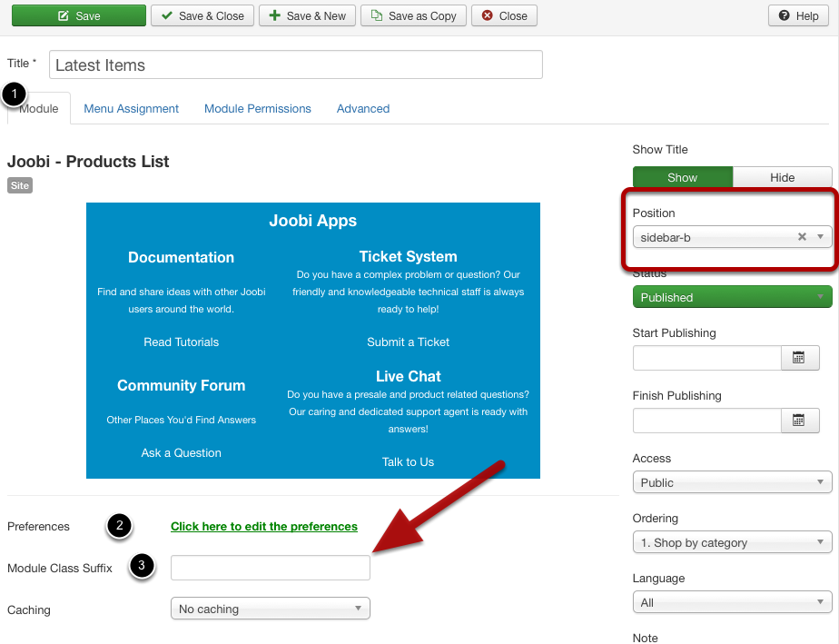Click the checkmark icon on Save & Close
839x644 pixels.
pos(167,15)
